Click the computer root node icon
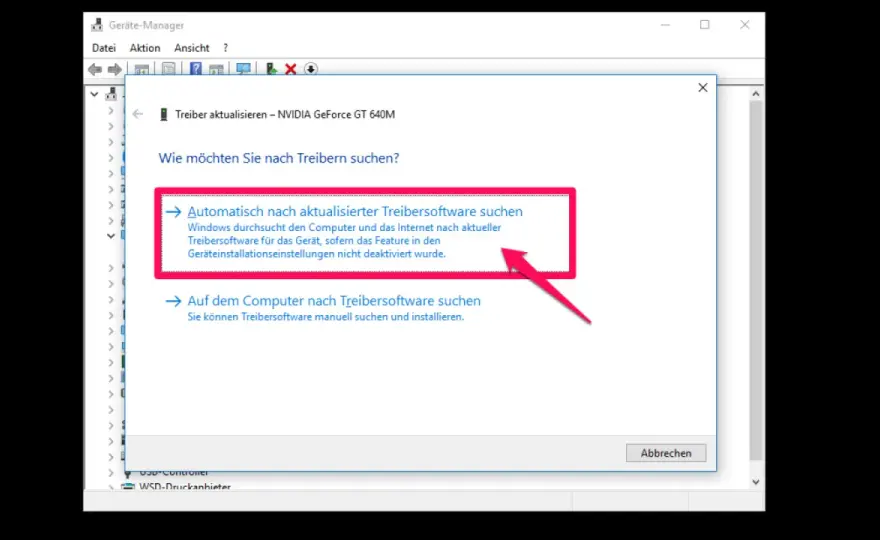The width and height of the screenshot is (880, 540). [112, 94]
